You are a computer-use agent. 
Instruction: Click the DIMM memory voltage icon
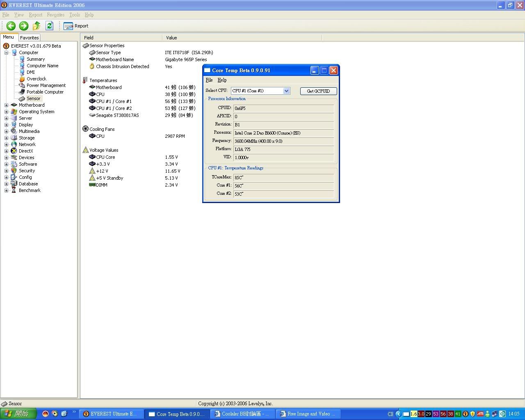pyautogui.click(x=92, y=185)
